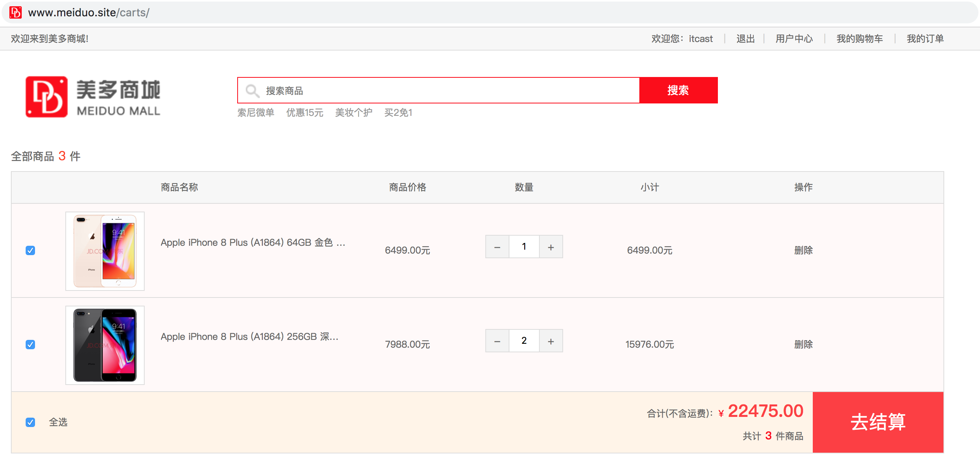The image size is (980, 455).
Task: Click the 商品价格 column header
Action: (408, 187)
